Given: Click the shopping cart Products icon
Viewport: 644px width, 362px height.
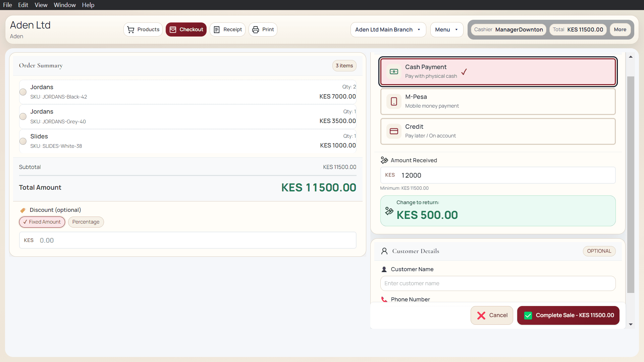Looking at the screenshot, I should 131,30.
